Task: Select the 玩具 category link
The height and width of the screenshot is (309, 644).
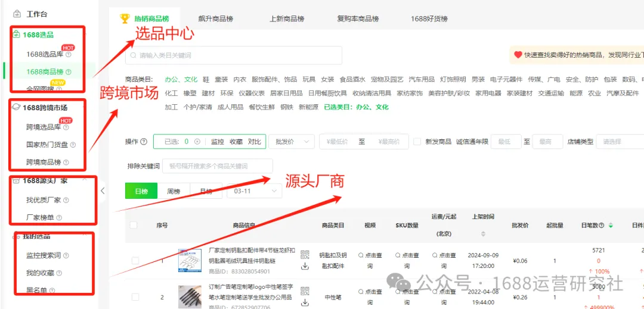Action: pos(309,80)
